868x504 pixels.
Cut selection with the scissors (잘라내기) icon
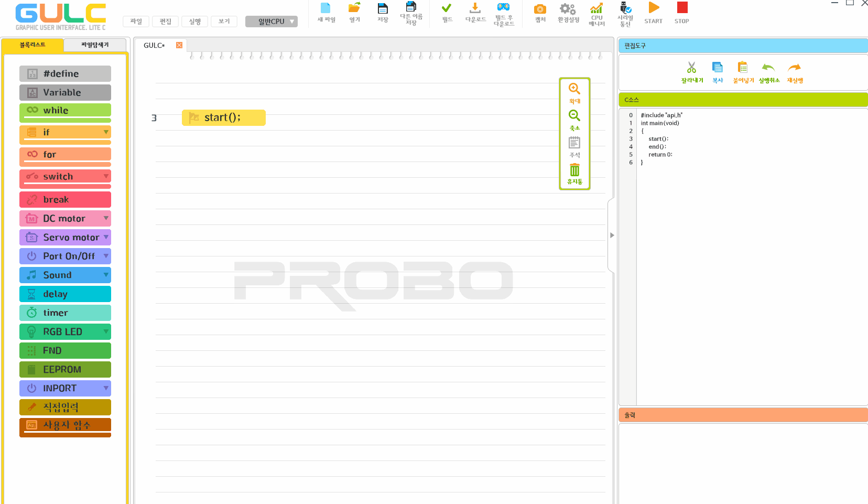coord(692,72)
